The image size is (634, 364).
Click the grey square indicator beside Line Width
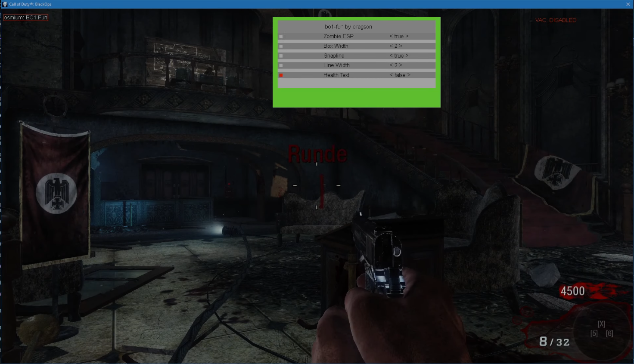pos(281,65)
